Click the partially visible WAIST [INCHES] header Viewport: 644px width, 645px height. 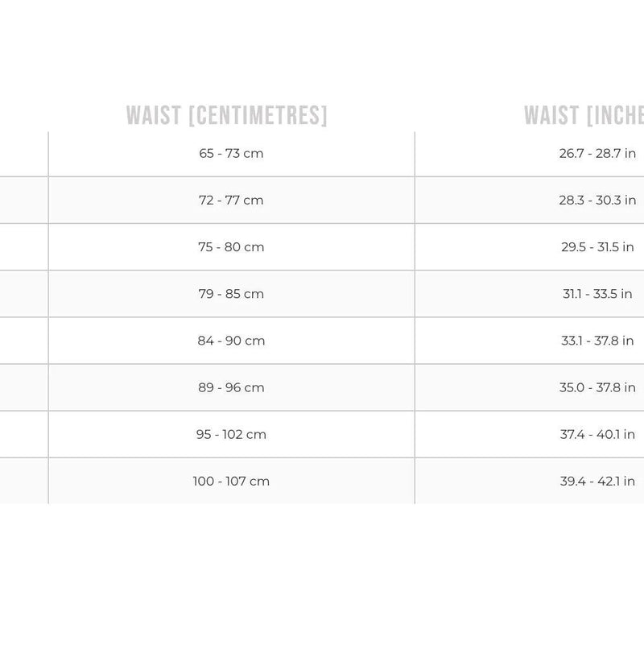(x=584, y=115)
